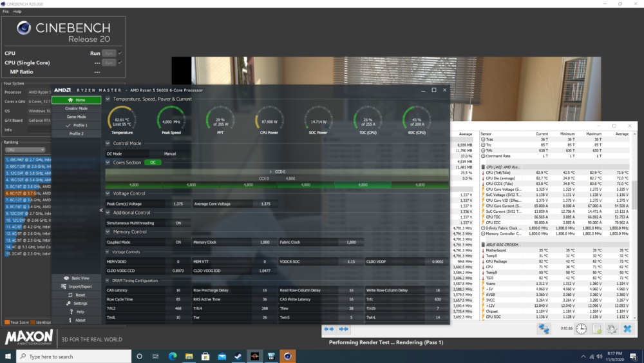Image resolution: width=644 pixels, height=363 pixels.
Task: Click Memory Clock value 1,800
Action: [265, 242]
